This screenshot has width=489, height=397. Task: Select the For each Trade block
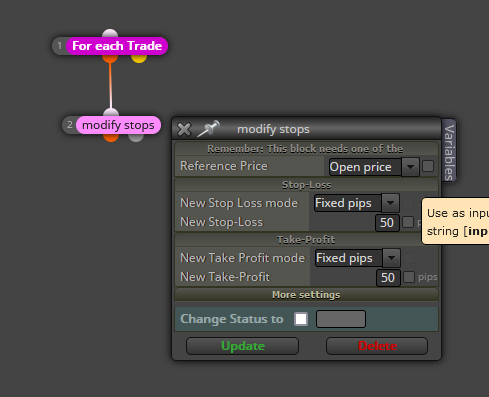(117, 46)
